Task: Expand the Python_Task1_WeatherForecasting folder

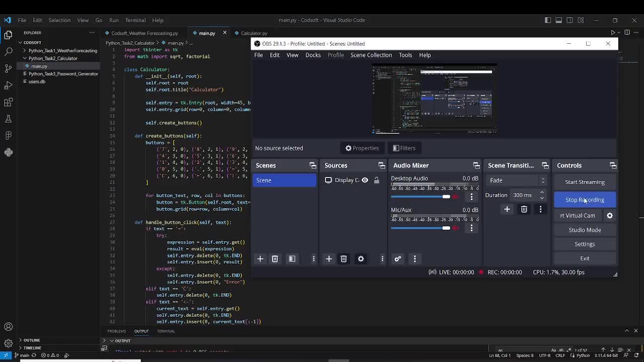Action: (62, 51)
